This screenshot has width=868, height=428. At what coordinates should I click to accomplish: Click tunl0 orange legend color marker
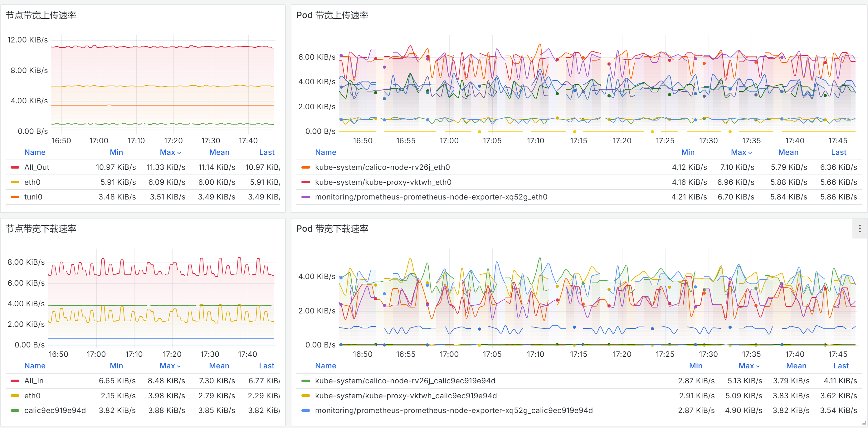coord(15,197)
